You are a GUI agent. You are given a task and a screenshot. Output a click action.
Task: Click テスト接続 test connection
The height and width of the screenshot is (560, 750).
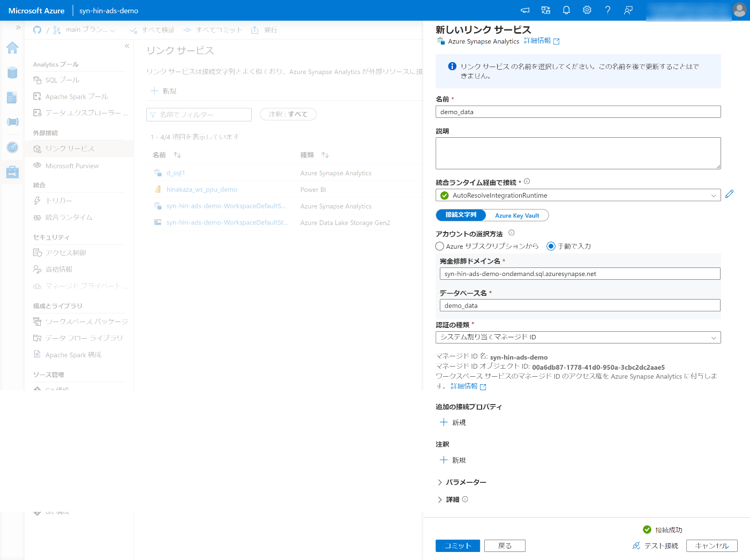point(655,546)
